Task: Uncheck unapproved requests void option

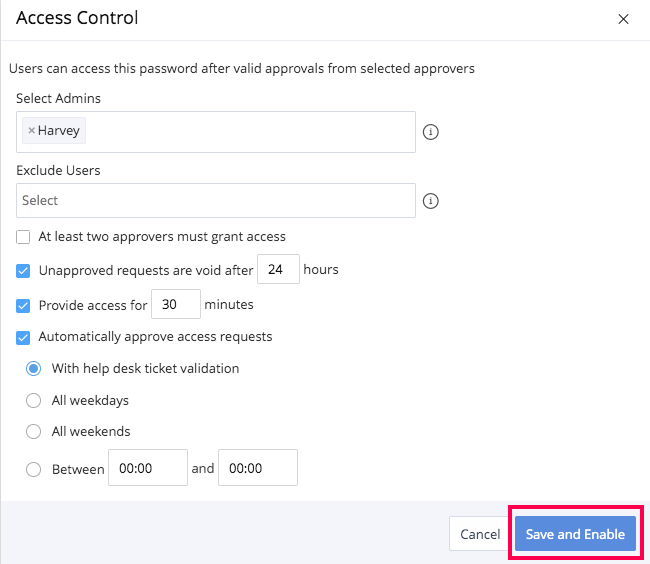Action: click(24, 270)
